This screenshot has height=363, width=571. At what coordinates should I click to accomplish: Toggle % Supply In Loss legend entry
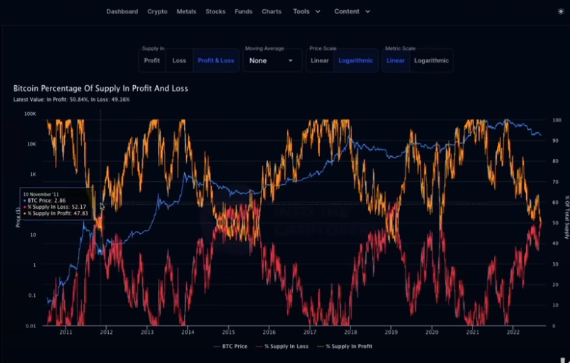[282, 346]
